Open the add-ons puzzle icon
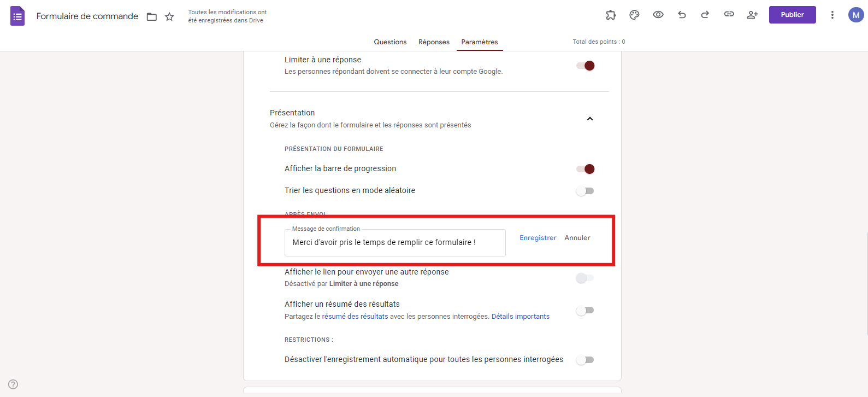The height and width of the screenshot is (397, 868). (611, 15)
